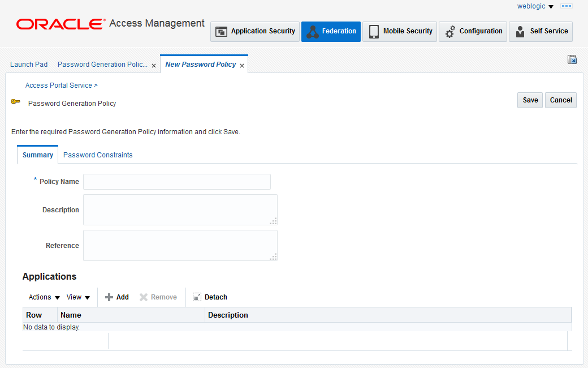This screenshot has height=368, width=588.
Task: Open the Application Security section
Action: pos(255,32)
